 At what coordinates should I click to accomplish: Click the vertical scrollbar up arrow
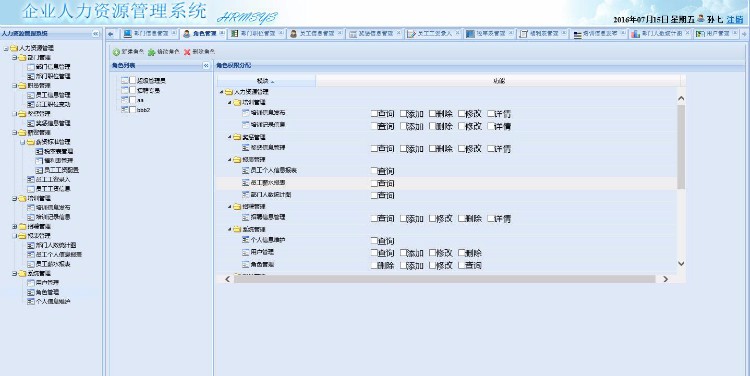(681, 99)
